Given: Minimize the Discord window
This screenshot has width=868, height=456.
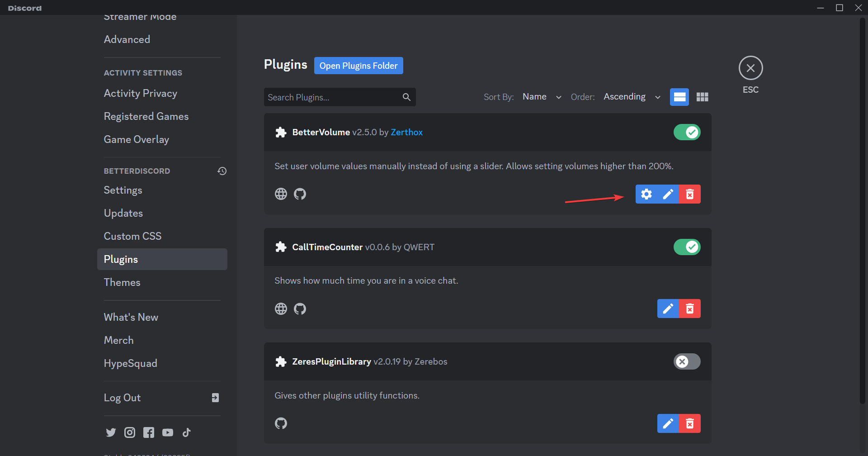Looking at the screenshot, I should coord(821,8).
